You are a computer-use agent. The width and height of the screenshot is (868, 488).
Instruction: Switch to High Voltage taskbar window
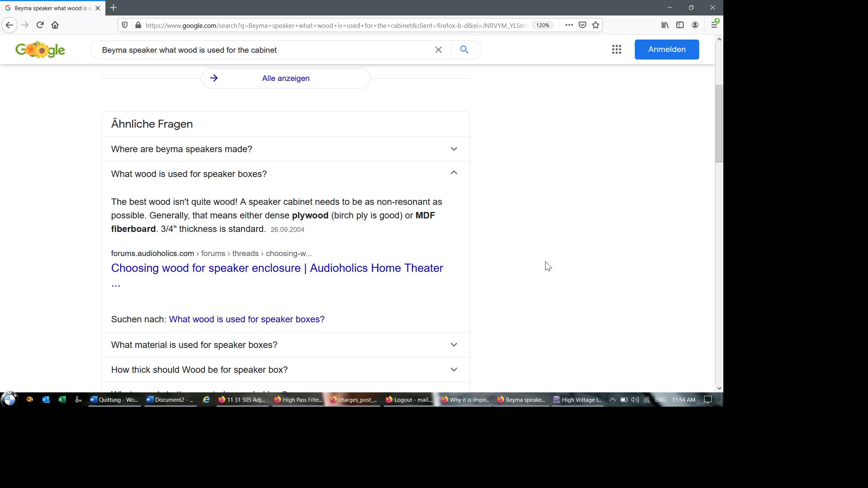click(577, 400)
